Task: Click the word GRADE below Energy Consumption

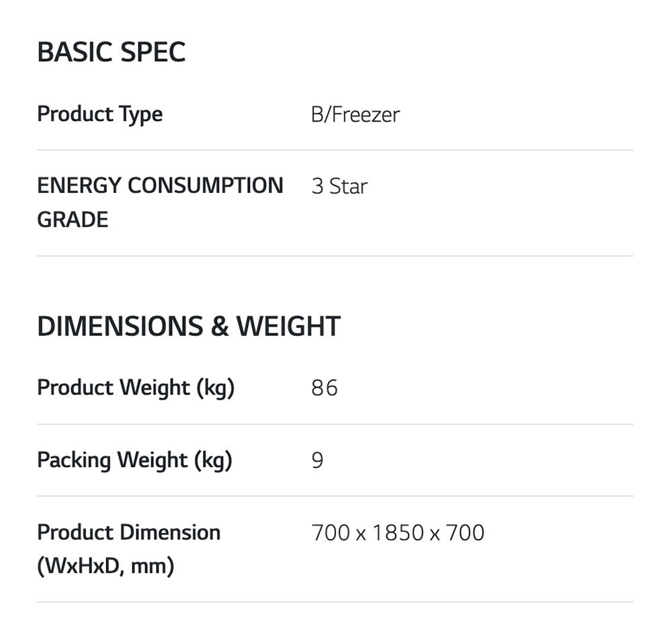Action: click(73, 220)
